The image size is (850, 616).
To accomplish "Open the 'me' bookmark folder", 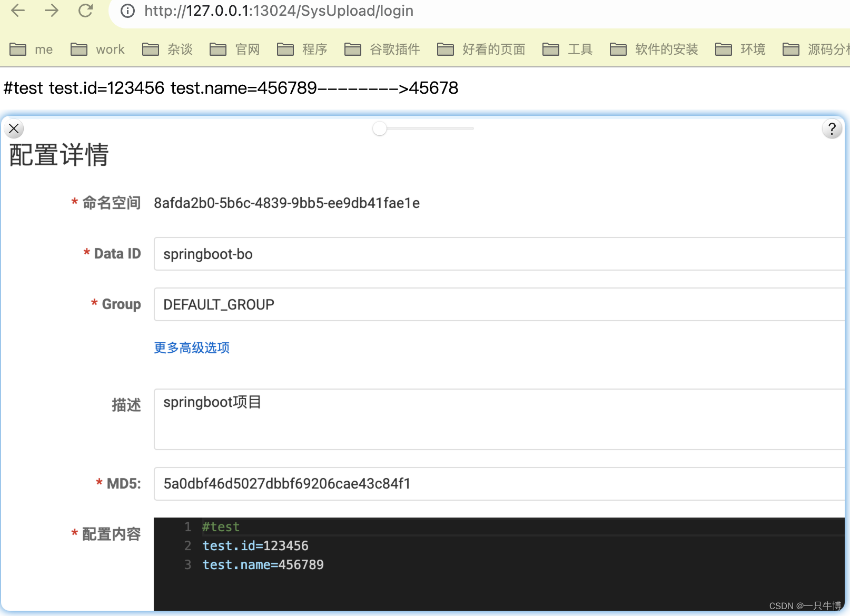I will pyautogui.click(x=32, y=49).
